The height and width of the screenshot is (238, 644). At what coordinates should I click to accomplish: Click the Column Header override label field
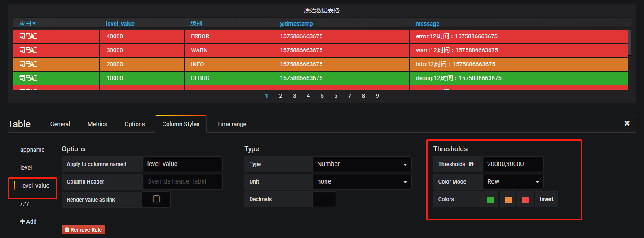coord(182,182)
